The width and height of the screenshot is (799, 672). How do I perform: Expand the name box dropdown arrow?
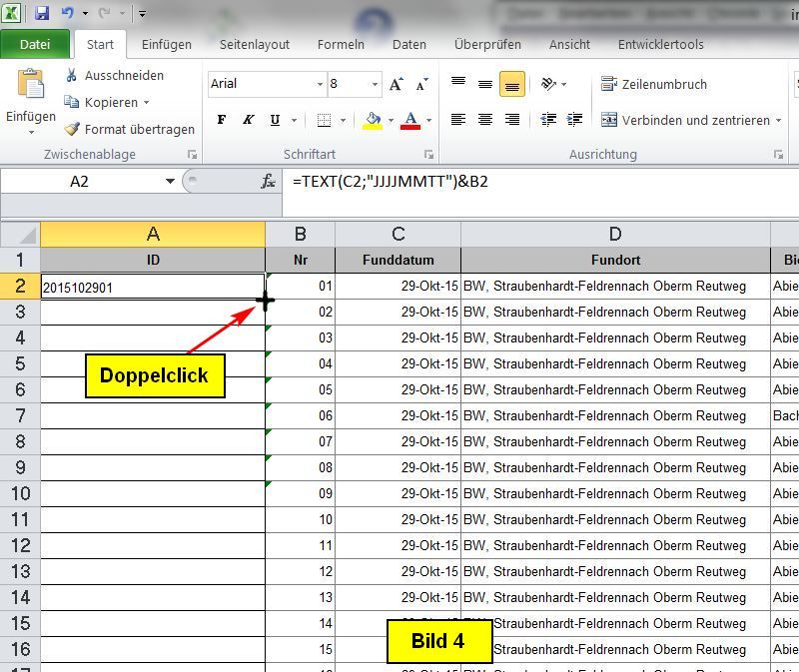(170, 181)
